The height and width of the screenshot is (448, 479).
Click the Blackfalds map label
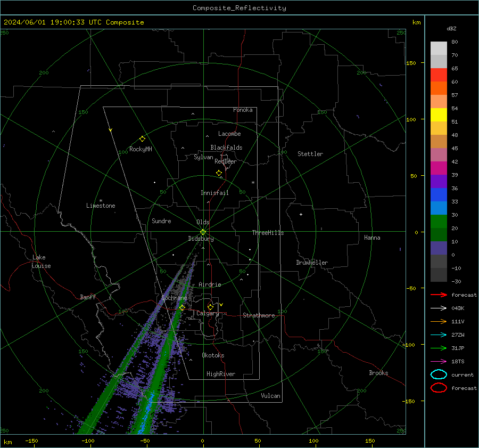[x=226, y=148]
